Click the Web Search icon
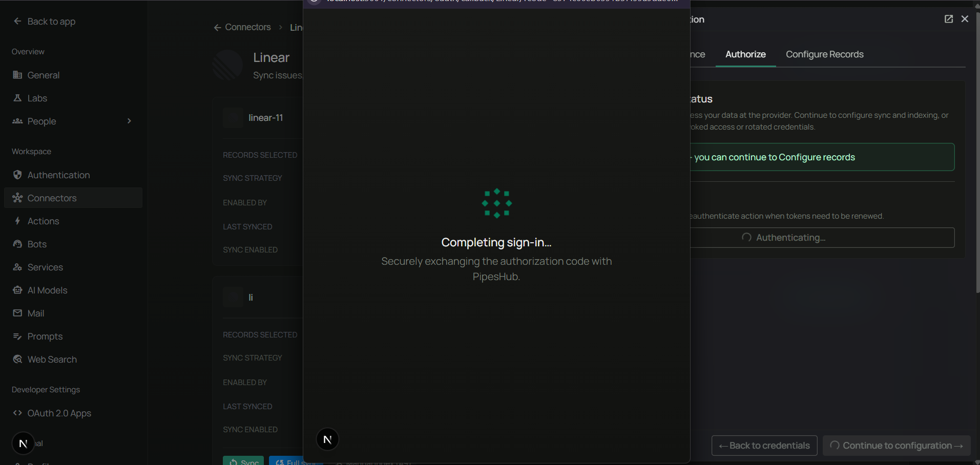980x465 pixels. (x=17, y=359)
